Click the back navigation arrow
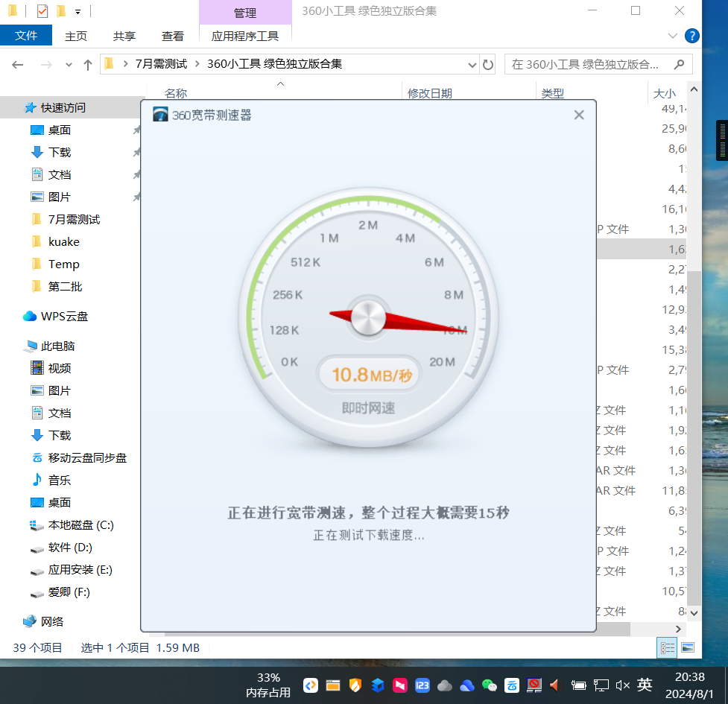The image size is (728, 704). click(x=18, y=65)
